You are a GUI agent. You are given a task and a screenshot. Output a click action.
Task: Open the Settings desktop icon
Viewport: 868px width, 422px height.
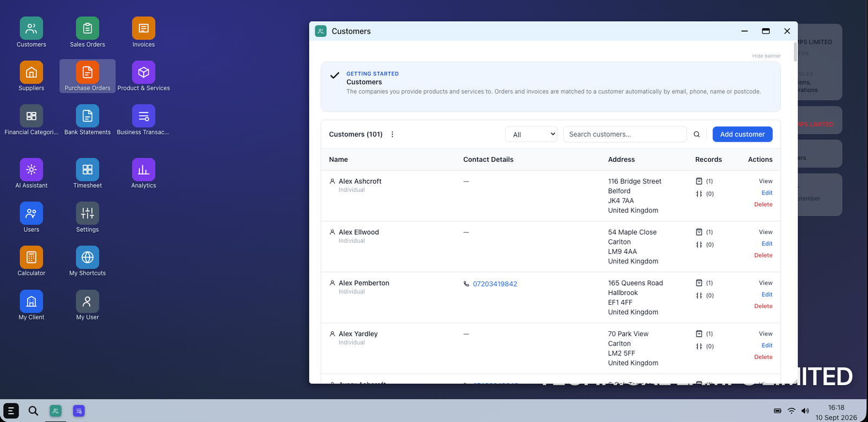click(x=87, y=217)
